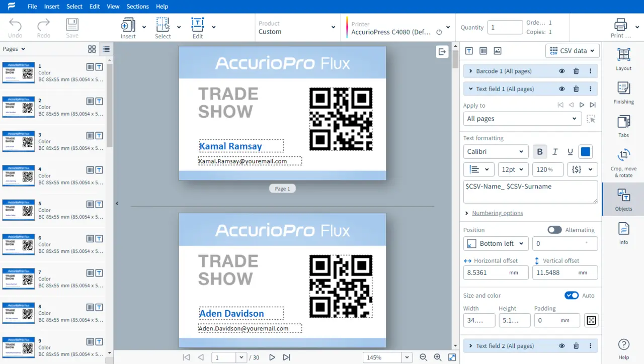Go to last page in footer
The height and width of the screenshot is (364, 644).
click(286, 357)
